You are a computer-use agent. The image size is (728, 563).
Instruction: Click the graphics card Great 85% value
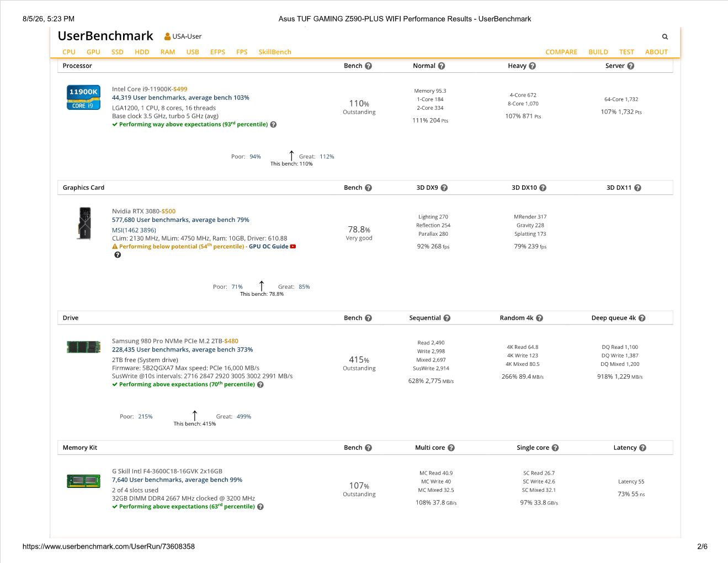pyautogui.click(x=304, y=287)
